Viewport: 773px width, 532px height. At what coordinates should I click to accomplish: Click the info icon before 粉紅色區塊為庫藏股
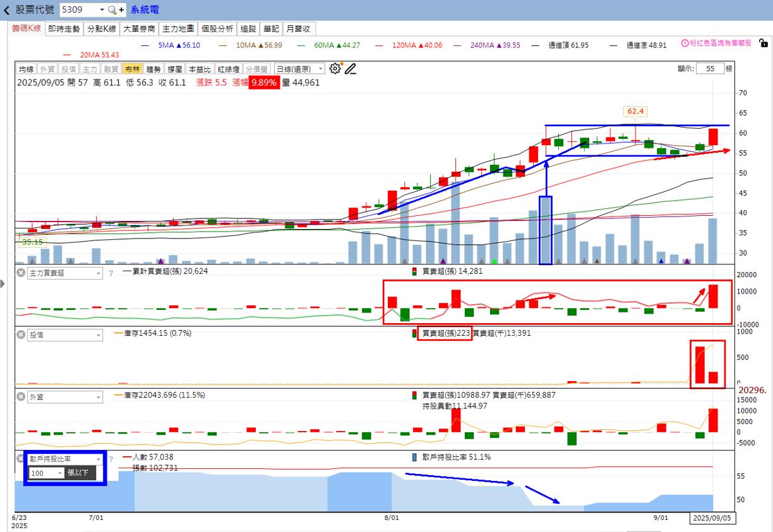(684, 42)
